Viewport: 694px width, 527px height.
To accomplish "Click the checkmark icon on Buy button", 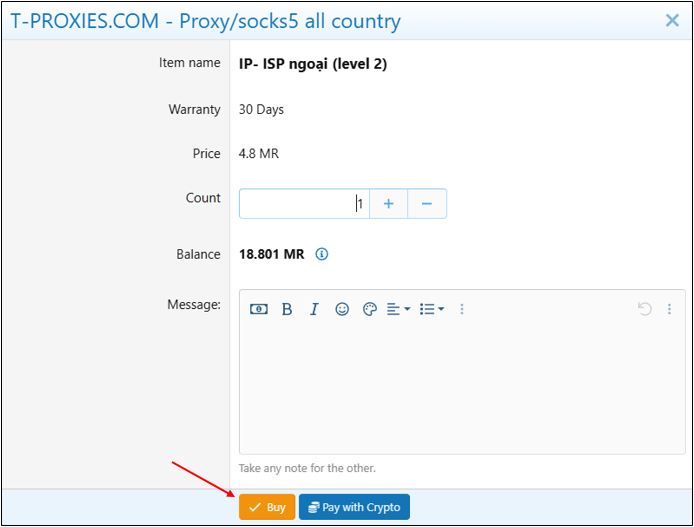I will pyautogui.click(x=255, y=507).
